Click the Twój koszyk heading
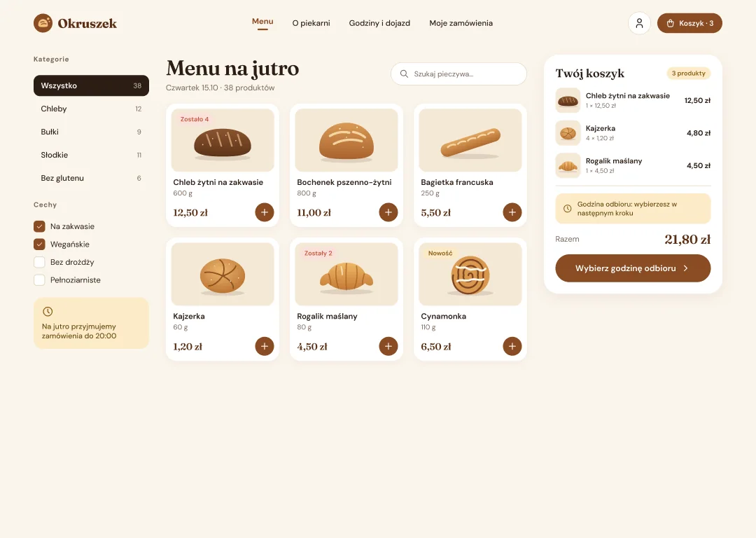 [589, 74]
